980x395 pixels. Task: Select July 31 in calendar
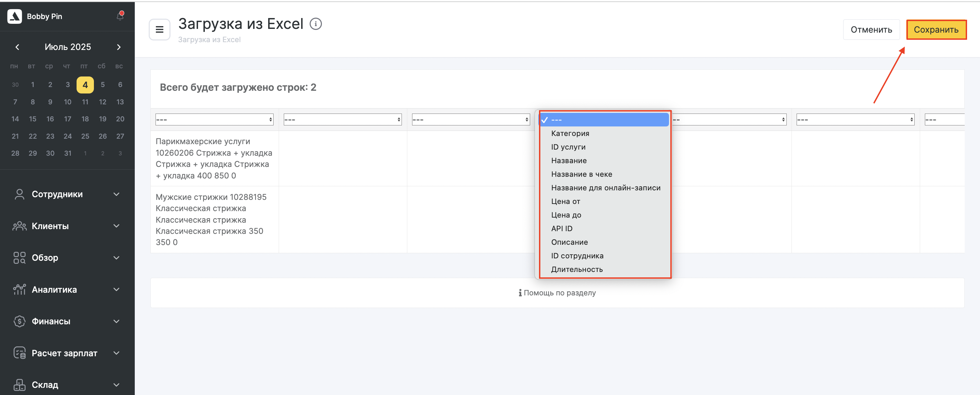[68, 153]
